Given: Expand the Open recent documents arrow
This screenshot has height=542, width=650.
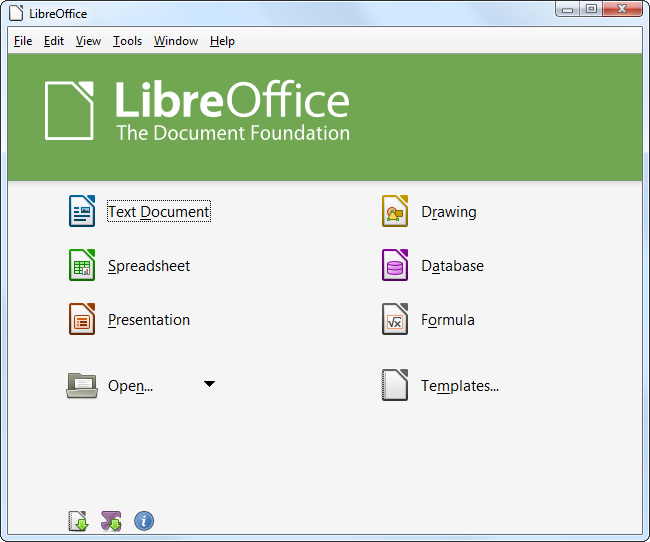Looking at the screenshot, I should pos(209,384).
